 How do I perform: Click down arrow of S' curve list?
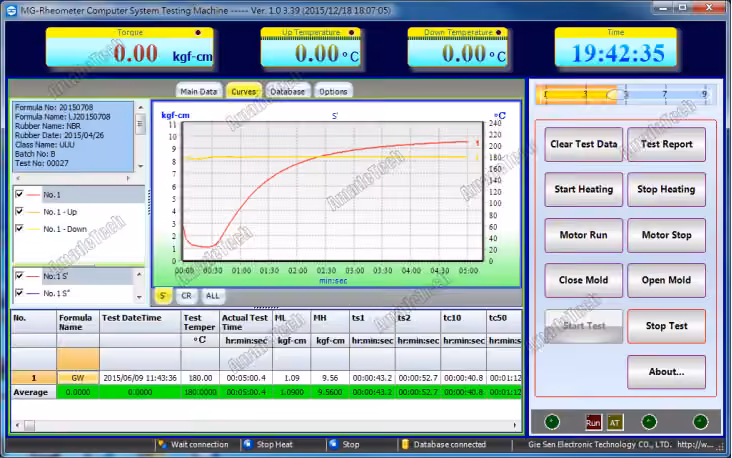click(x=139, y=297)
